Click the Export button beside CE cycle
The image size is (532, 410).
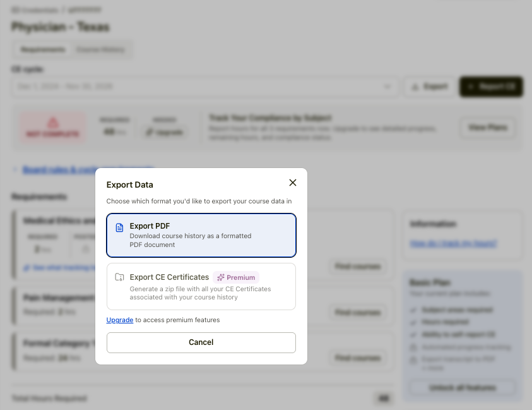(429, 87)
